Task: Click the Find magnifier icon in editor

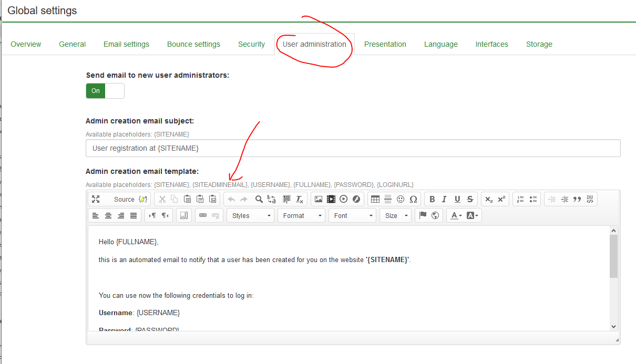Action: (x=259, y=199)
